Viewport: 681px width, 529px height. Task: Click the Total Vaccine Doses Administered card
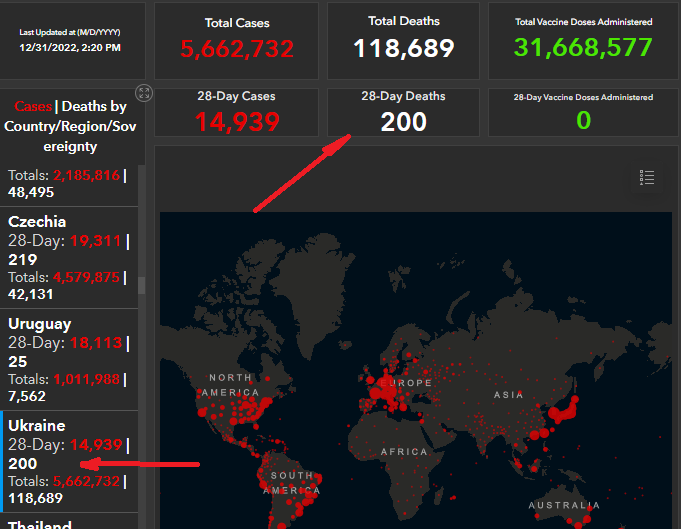(583, 40)
